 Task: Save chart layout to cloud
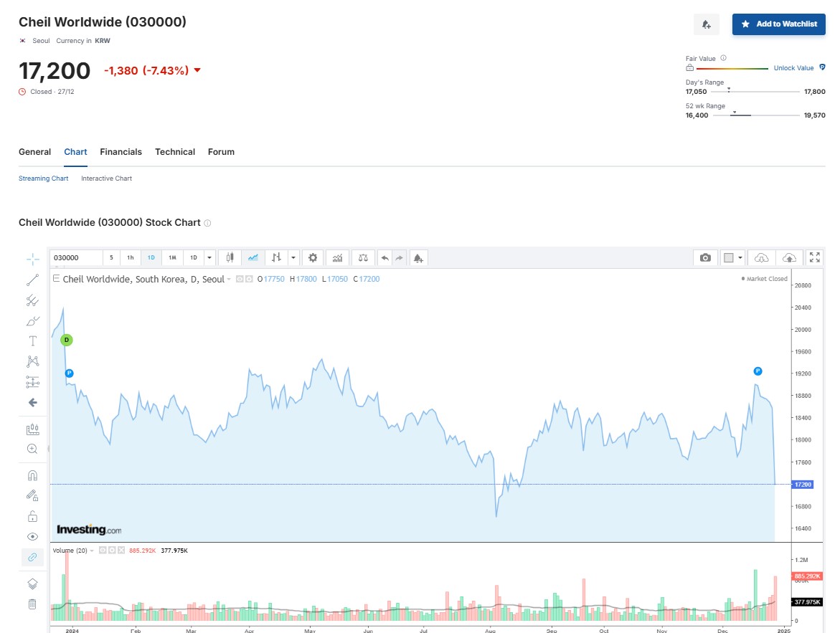tap(789, 257)
